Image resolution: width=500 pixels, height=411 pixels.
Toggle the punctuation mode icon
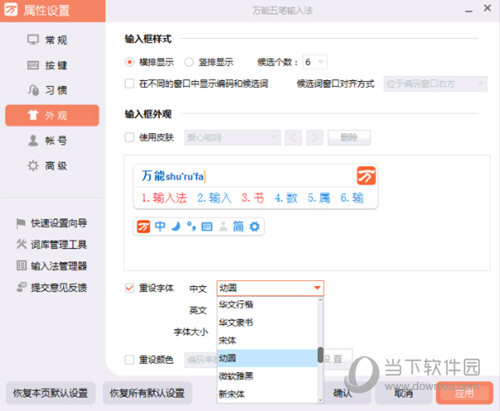pyautogui.click(x=191, y=226)
